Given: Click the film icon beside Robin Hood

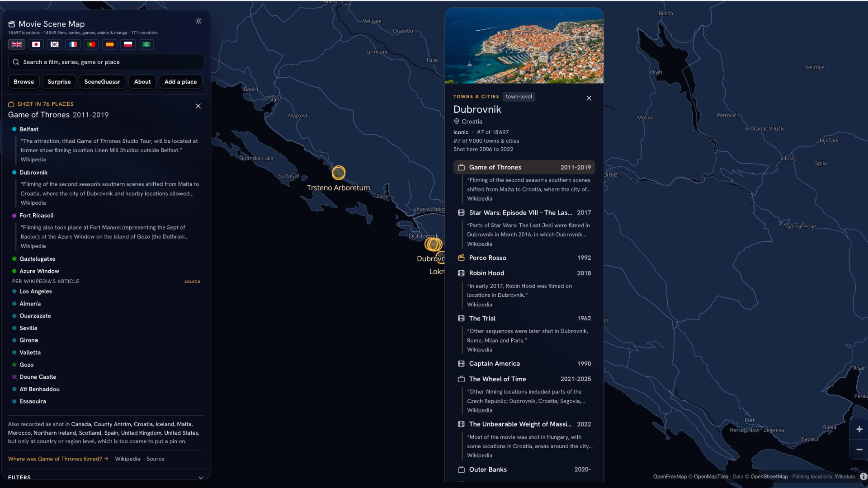Looking at the screenshot, I should (x=461, y=273).
